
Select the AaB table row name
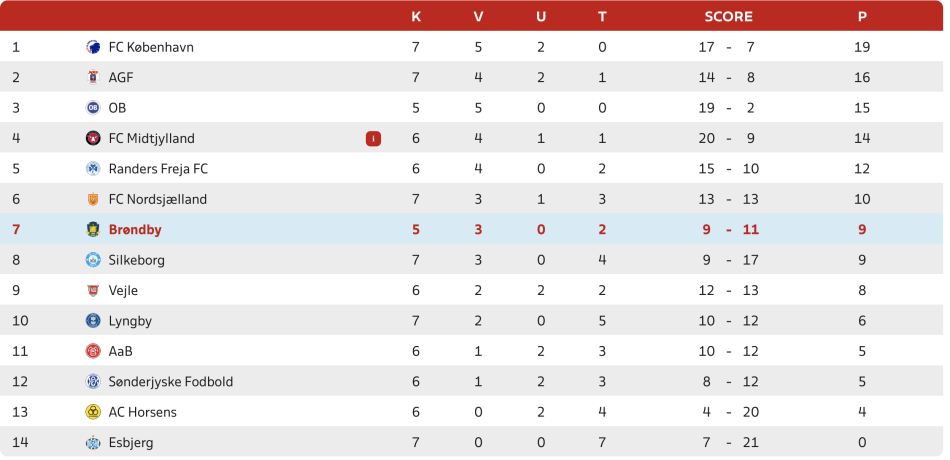point(120,351)
